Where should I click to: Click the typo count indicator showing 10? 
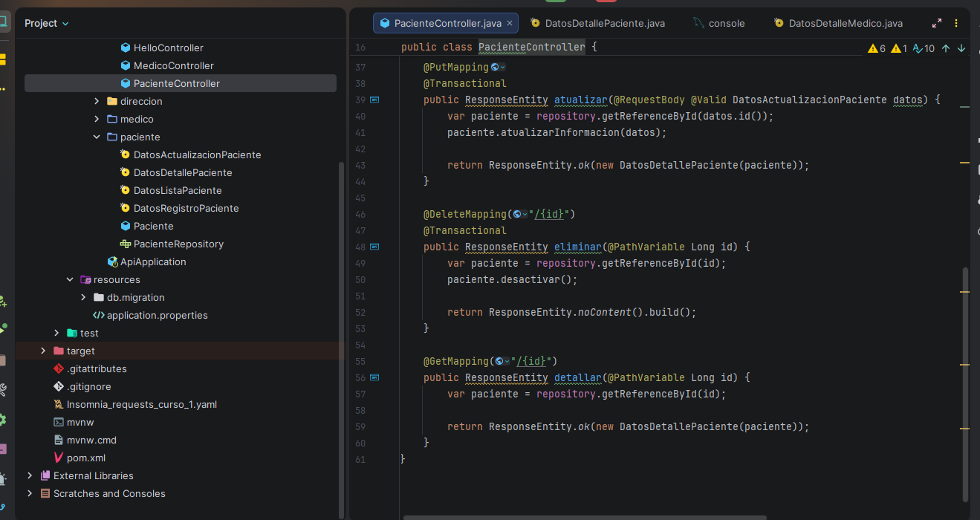[924, 48]
